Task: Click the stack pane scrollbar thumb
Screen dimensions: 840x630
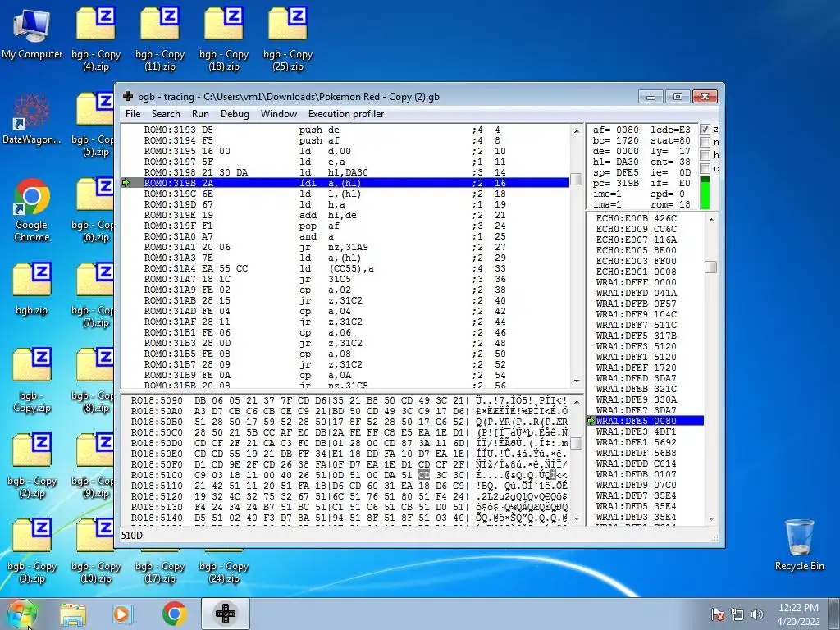Action: click(711, 267)
